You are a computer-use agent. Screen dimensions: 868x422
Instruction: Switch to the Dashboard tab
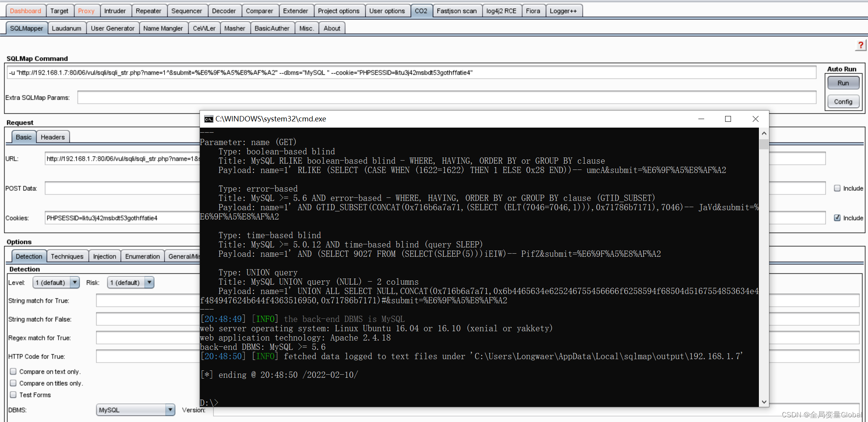pyautogui.click(x=26, y=11)
